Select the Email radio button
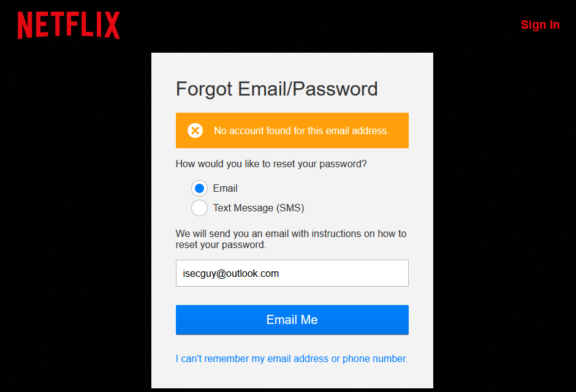Viewport: 576px width, 392px height. point(199,188)
